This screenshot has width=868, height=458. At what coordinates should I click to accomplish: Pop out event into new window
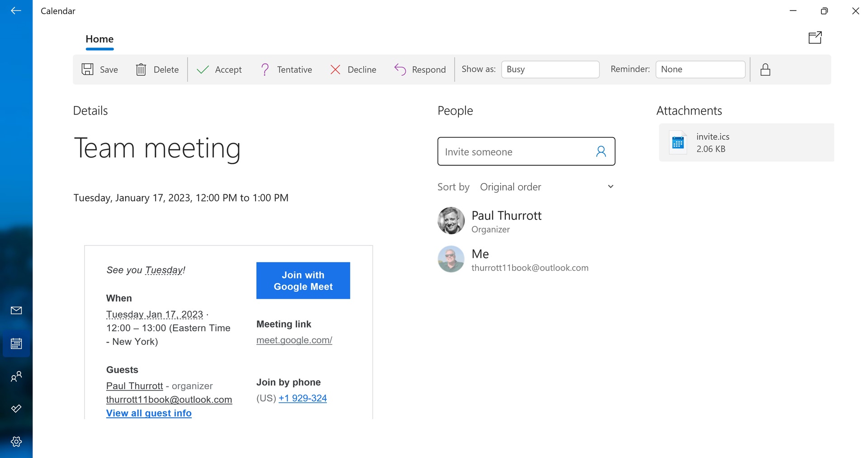[x=815, y=38]
